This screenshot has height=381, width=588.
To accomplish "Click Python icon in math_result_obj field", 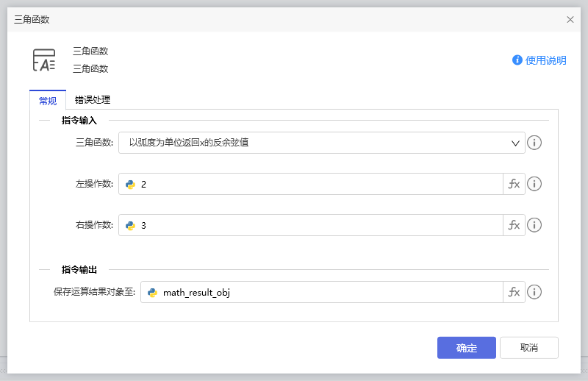I will pos(153,292).
